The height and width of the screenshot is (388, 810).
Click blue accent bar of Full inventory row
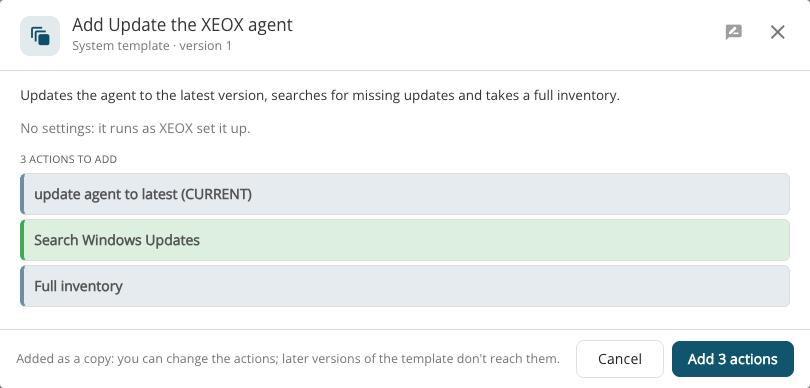(22, 286)
